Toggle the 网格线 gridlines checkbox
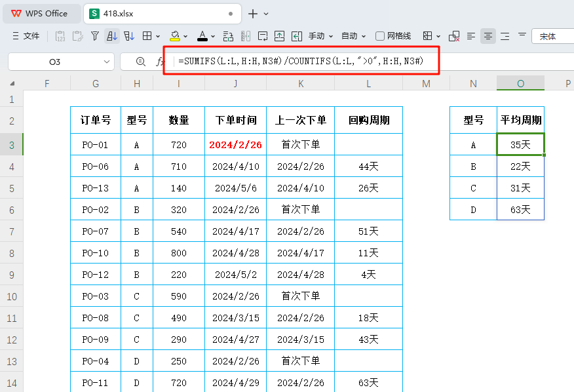The height and width of the screenshot is (392, 574). tap(380, 36)
